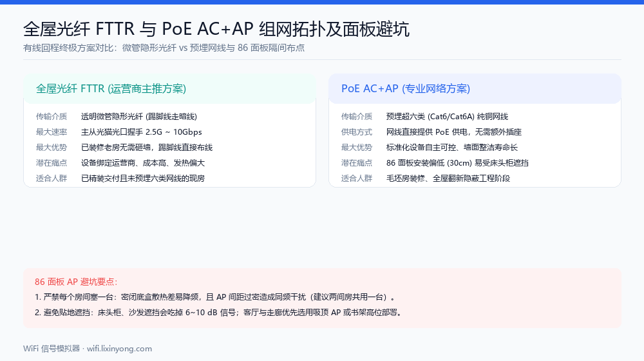Viewport: 644px width, 361px height.
Task: Click the footer text 'WiFi 信号模拟器 · wifi.lixinyong.com'
Action: [x=88, y=349]
